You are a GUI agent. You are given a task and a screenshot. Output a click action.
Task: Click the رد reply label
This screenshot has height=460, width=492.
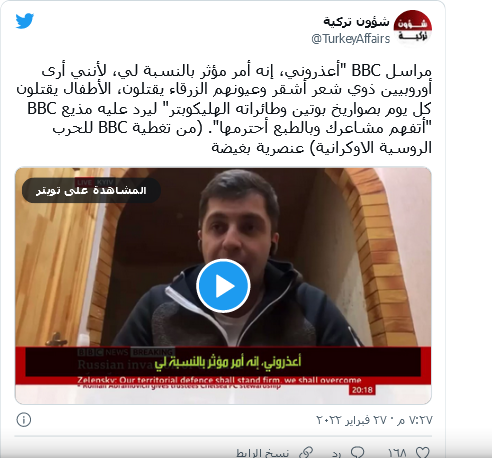(x=337, y=454)
